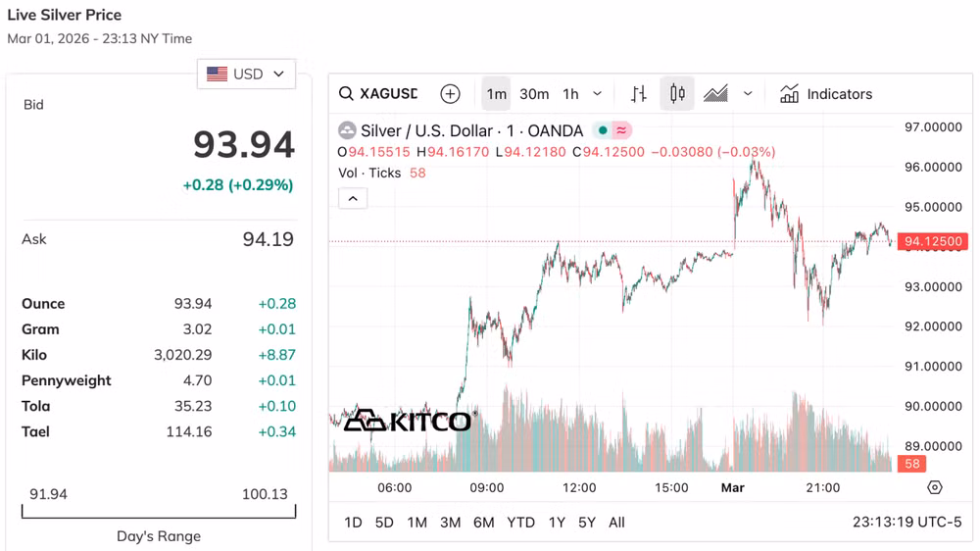Viewport: 980px width, 551px height.
Task: Expand more timeframe intervals chevron
Action: (x=598, y=94)
